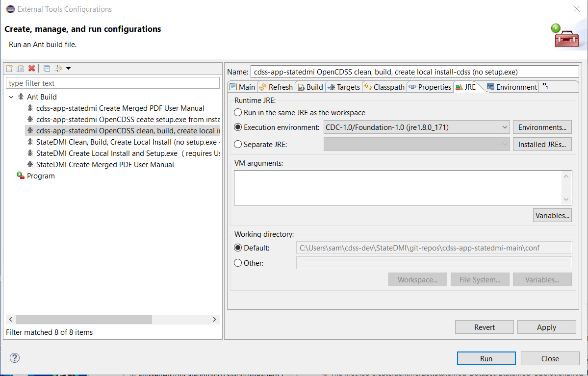
Task: Click the type filter text field
Action: 112,83
